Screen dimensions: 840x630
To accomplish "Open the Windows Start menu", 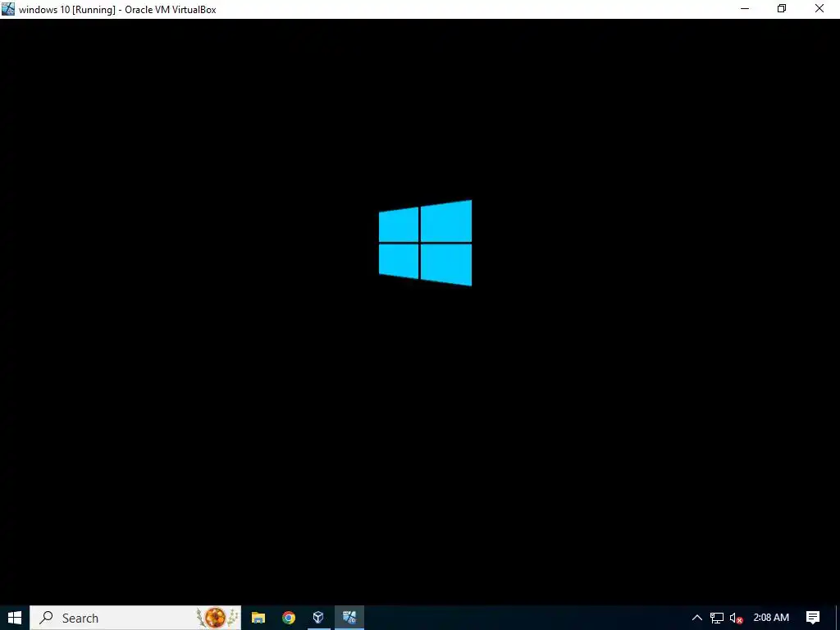I will click(15, 618).
